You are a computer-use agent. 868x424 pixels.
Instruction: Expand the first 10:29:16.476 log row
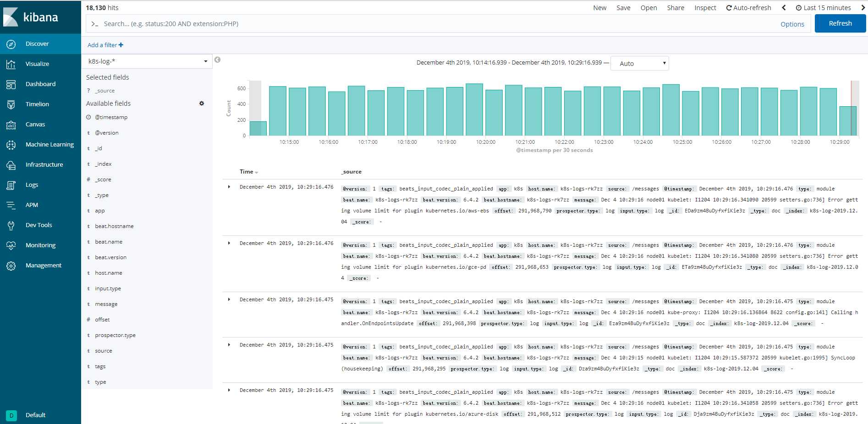coord(229,187)
